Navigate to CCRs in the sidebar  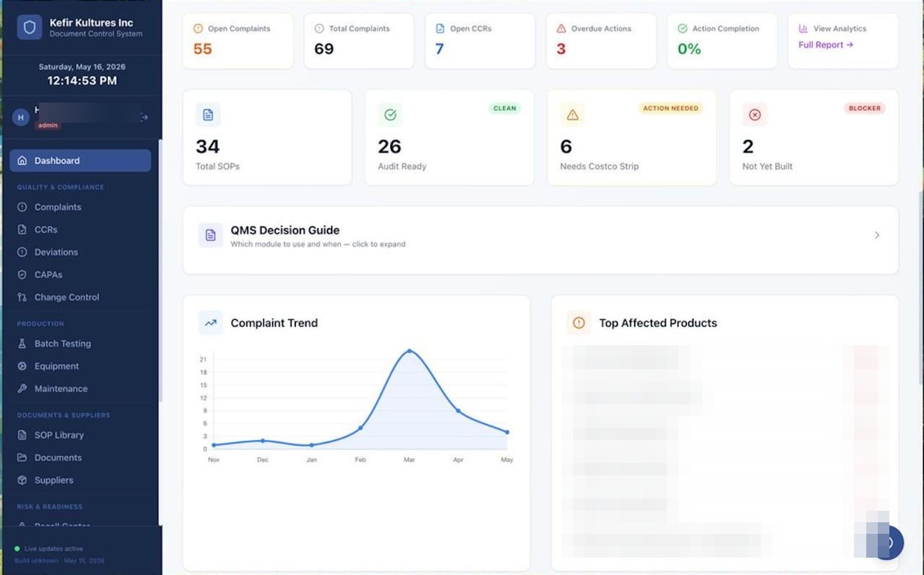click(x=80, y=230)
